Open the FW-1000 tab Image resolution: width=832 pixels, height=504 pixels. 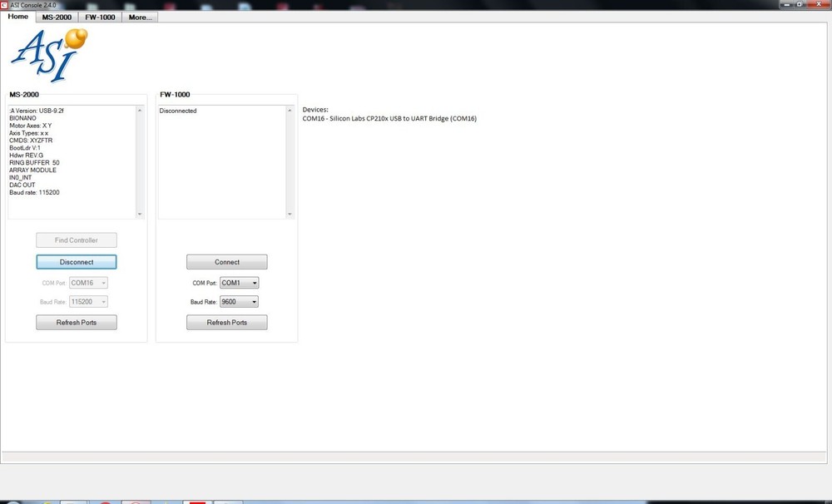pos(100,17)
